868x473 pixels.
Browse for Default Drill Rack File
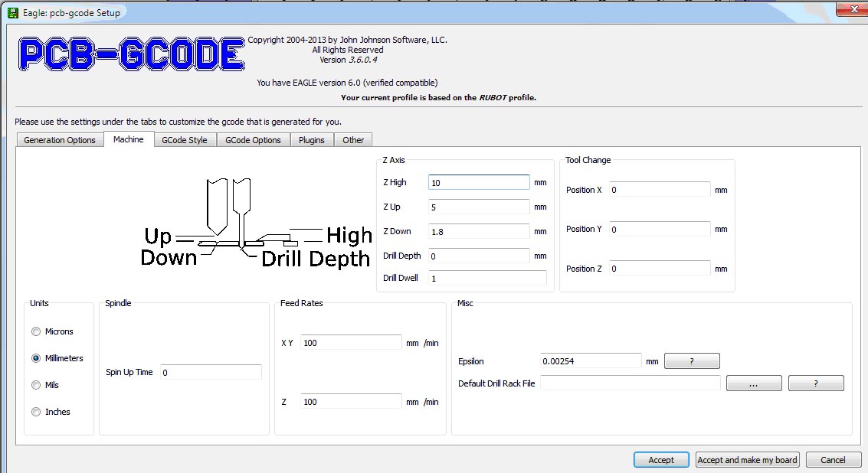tap(754, 383)
